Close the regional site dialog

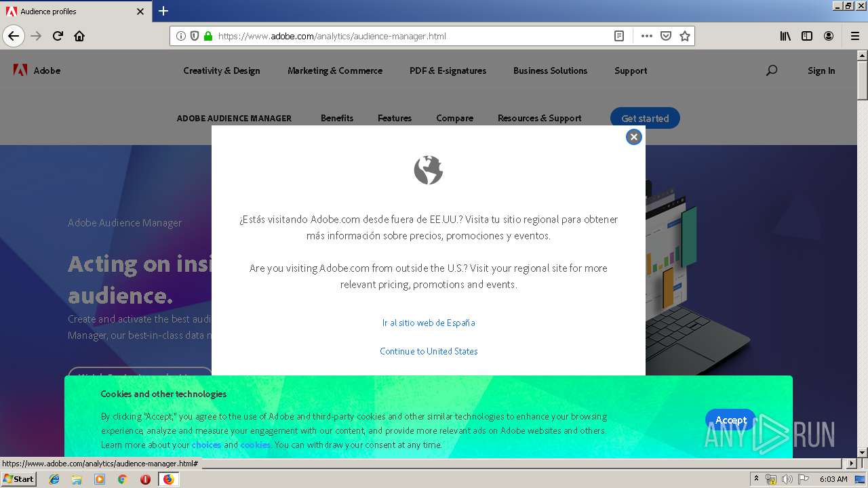coord(633,137)
